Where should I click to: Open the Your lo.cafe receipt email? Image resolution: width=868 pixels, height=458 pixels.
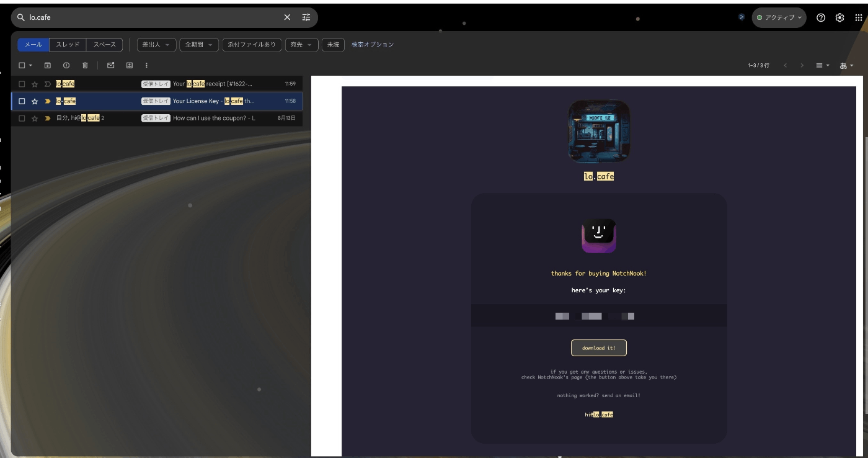[157, 84]
